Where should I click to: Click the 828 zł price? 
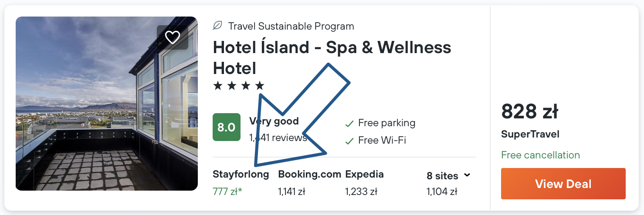pos(529,111)
